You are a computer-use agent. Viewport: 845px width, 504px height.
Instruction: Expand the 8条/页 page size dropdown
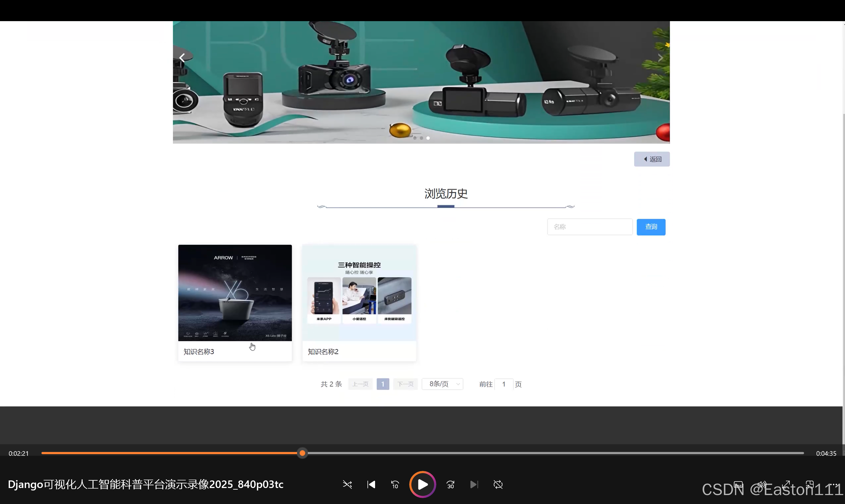[442, 384]
